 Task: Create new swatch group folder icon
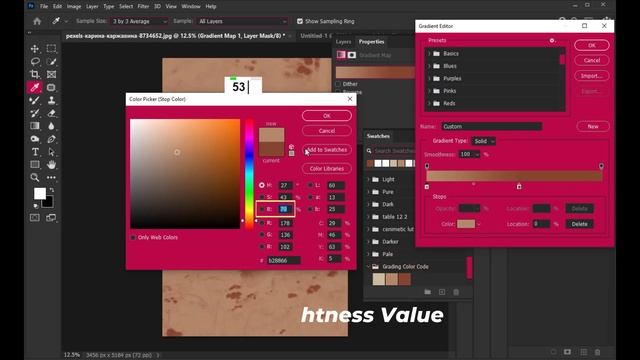tap(427, 292)
